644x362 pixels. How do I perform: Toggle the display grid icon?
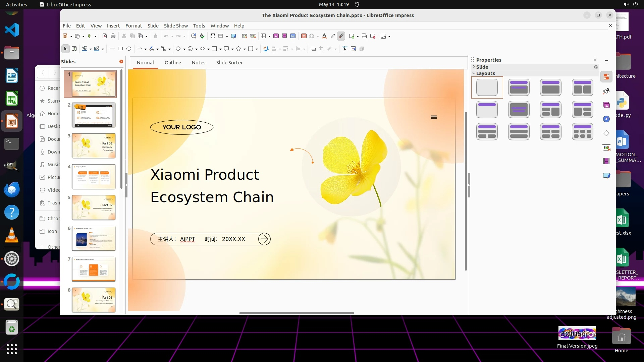pyautogui.click(x=213, y=36)
